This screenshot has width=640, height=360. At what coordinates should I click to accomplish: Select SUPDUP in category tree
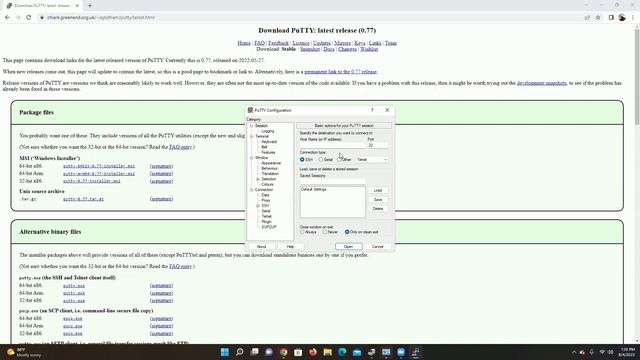(x=269, y=227)
